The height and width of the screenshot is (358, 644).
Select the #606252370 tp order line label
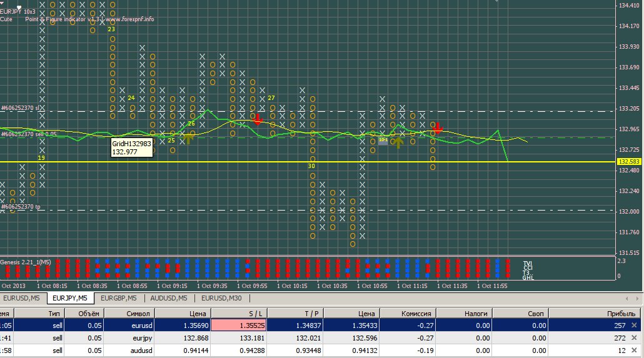pos(21,207)
